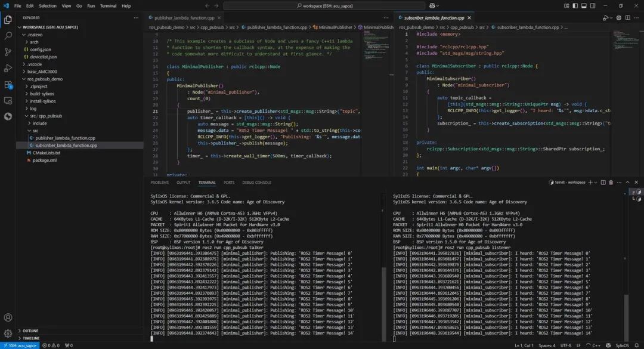The image size is (644, 349).
Task: Open the Source Control view
Action: pos(8,52)
